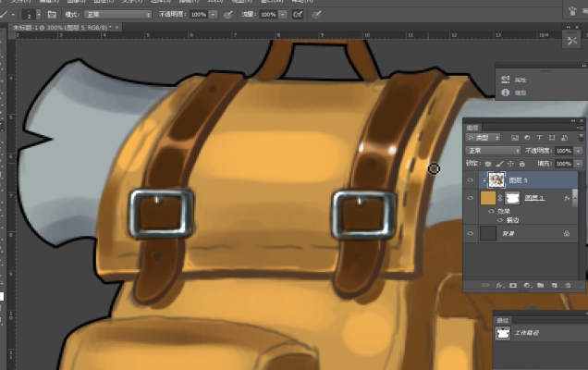
Task: Select the 背景 background layer thumbnail
Action: (488, 233)
